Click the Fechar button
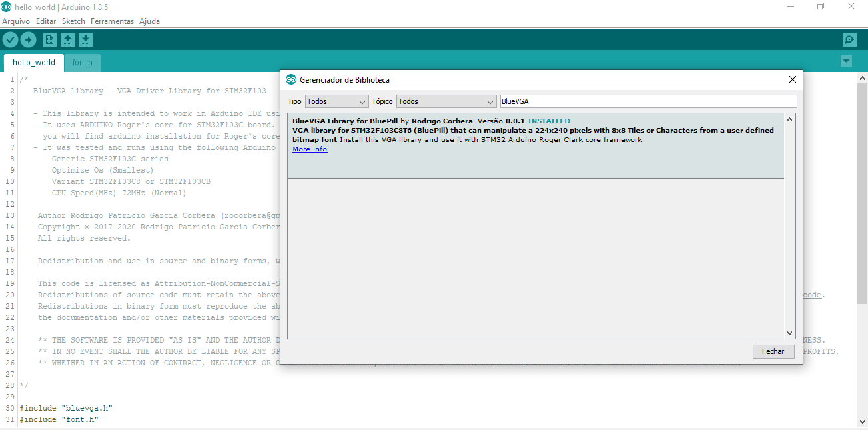The image size is (868, 430). point(773,351)
